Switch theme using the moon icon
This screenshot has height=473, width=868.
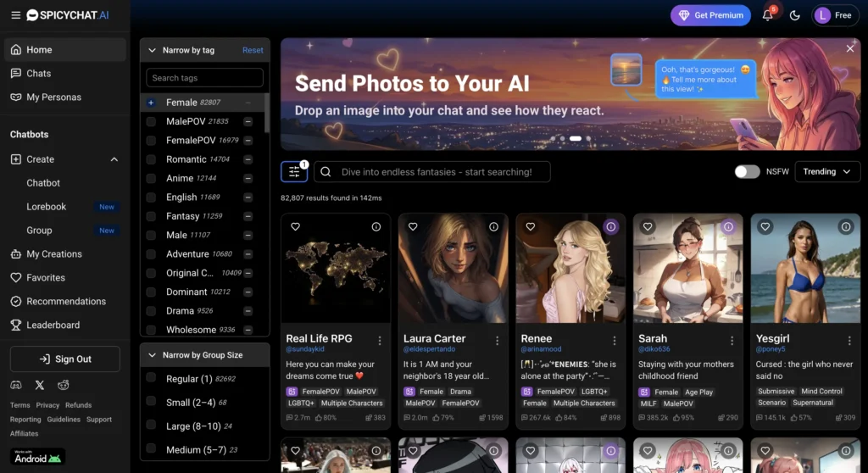pyautogui.click(x=795, y=15)
